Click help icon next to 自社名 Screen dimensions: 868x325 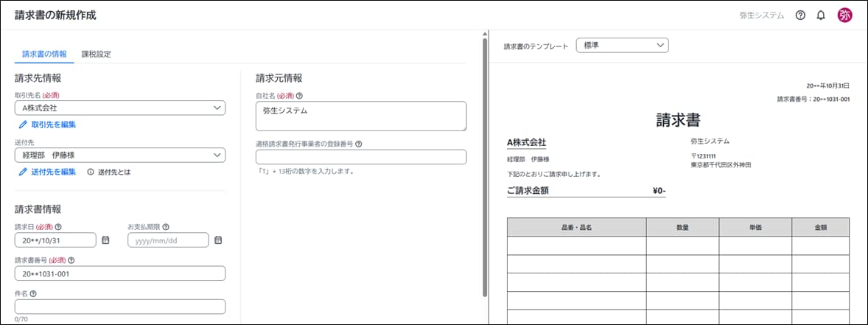tap(299, 95)
